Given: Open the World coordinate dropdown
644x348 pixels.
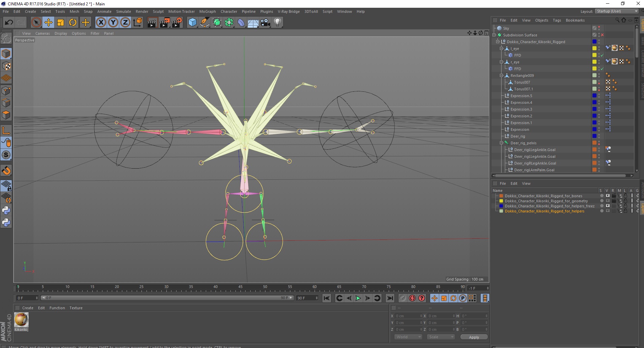Looking at the screenshot, I should click(x=408, y=337).
